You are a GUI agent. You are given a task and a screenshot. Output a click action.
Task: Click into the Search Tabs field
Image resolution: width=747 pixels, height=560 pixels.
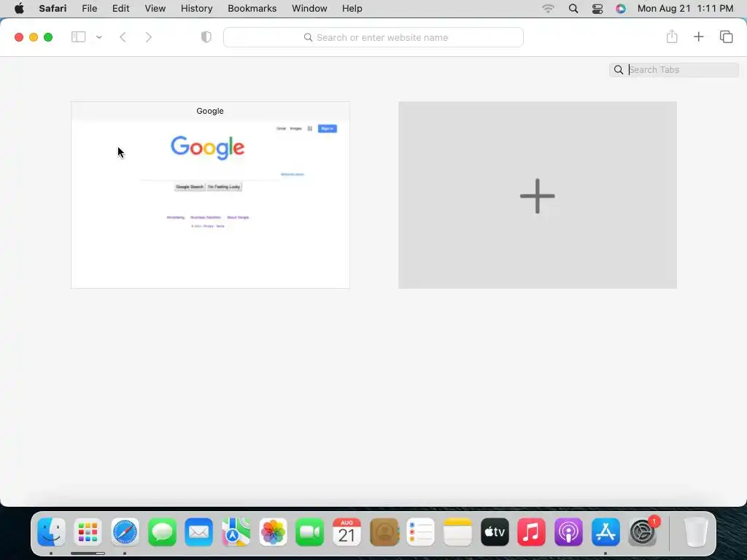674,69
